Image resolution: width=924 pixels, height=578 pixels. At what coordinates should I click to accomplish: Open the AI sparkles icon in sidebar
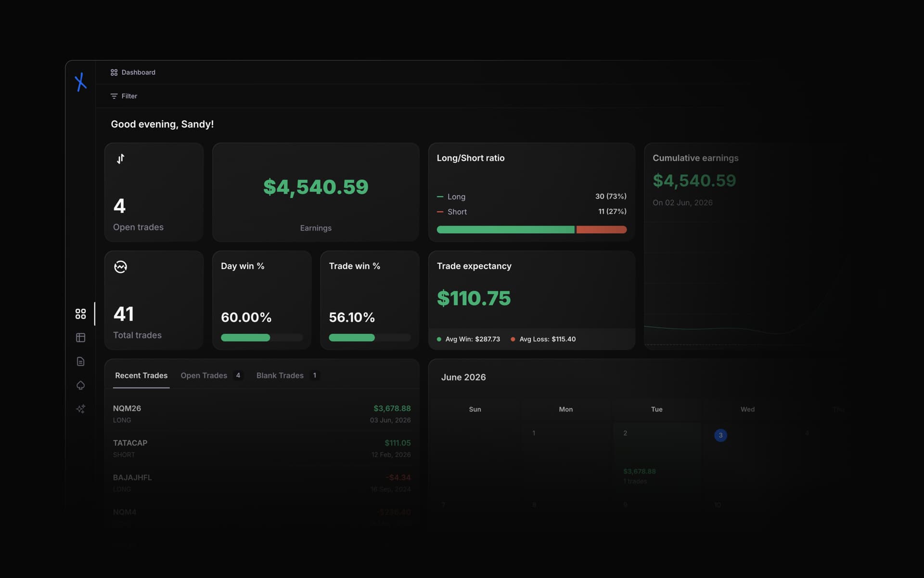pyautogui.click(x=81, y=409)
